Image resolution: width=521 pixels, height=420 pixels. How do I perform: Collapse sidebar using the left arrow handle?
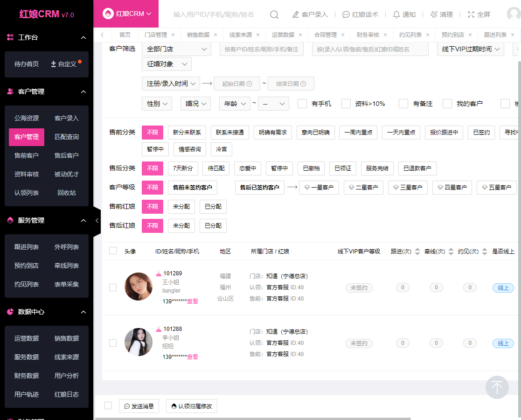pos(97,220)
